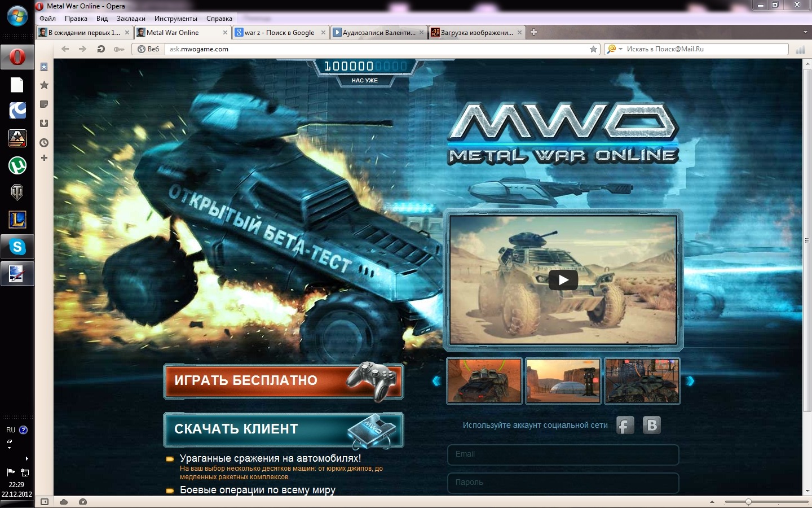
Task: Open Bookmarks star panel in sidebar
Action: [44, 85]
